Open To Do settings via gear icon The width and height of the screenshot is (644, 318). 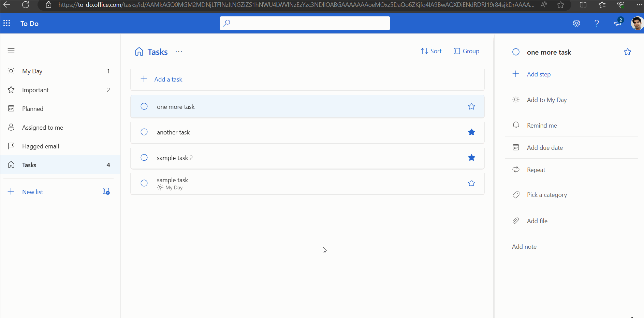[576, 23]
